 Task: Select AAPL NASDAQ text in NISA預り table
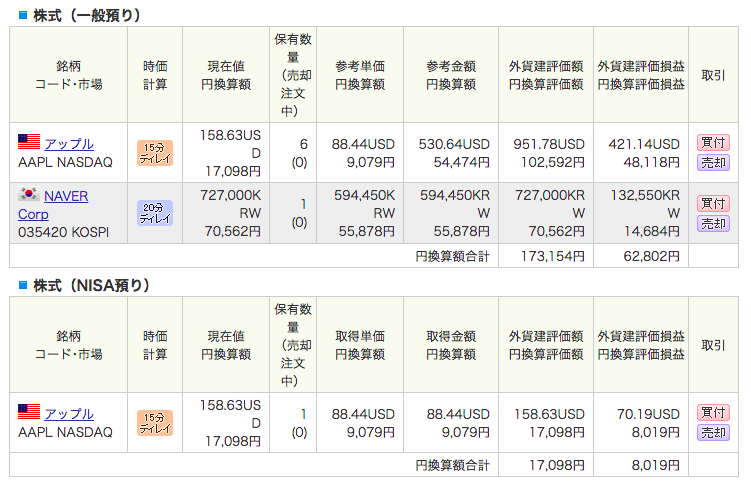coord(65,432)
